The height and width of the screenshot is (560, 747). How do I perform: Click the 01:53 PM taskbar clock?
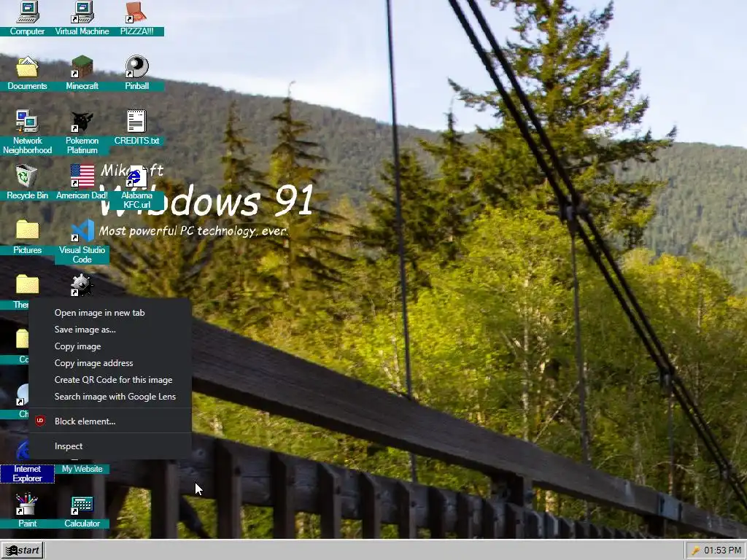pos(723,551)
